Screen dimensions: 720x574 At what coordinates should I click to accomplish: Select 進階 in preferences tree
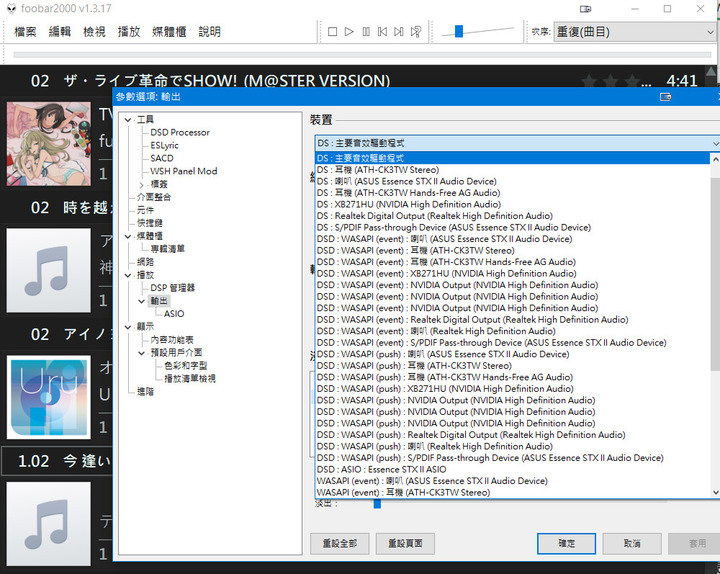(145, 391)
